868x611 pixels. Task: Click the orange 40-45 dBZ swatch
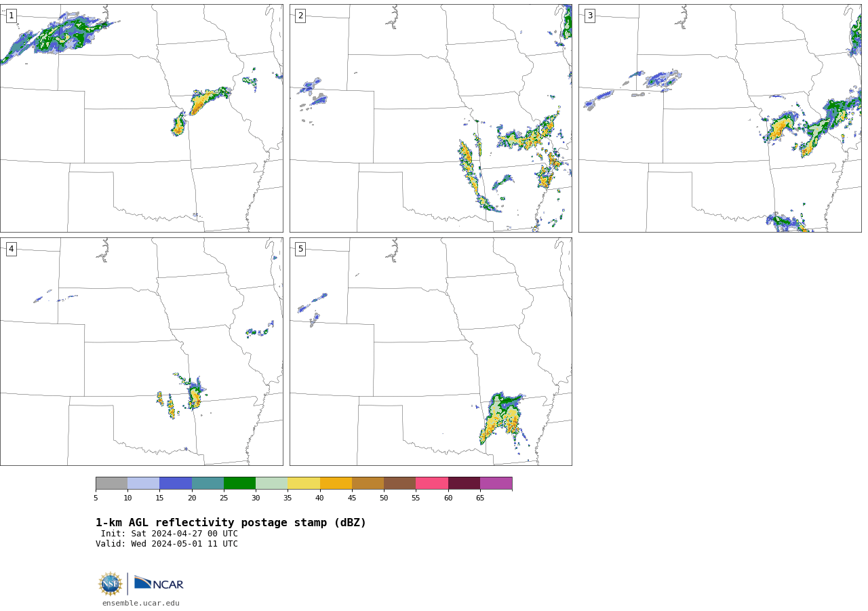click(x=336, y=484)
